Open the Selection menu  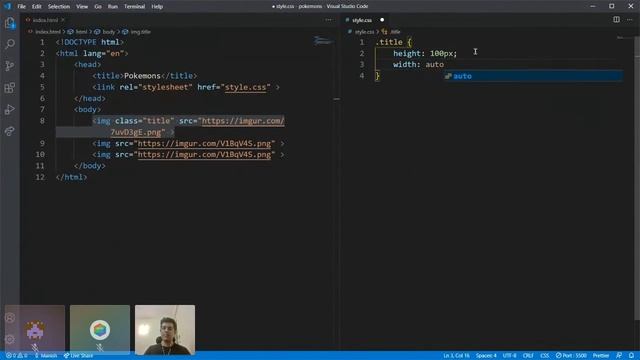pos(59,7)
